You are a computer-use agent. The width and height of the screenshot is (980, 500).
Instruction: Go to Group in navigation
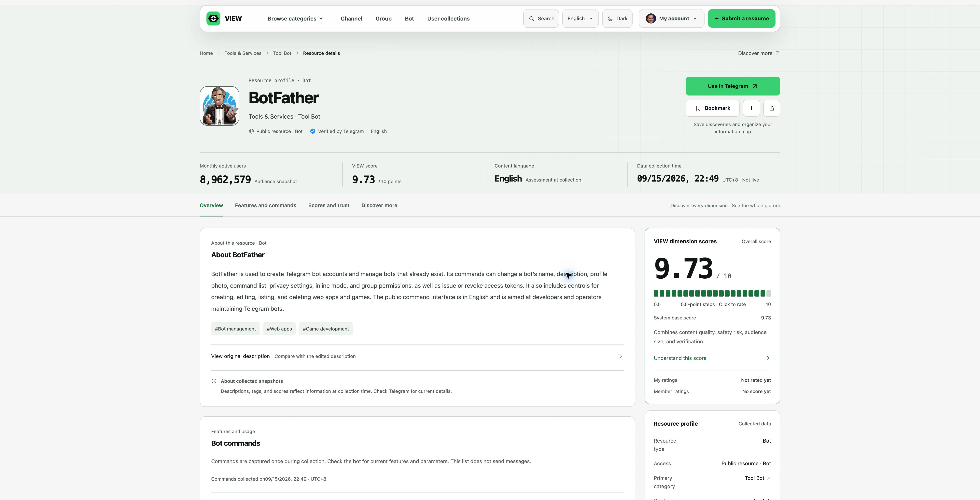pos(384,19)
